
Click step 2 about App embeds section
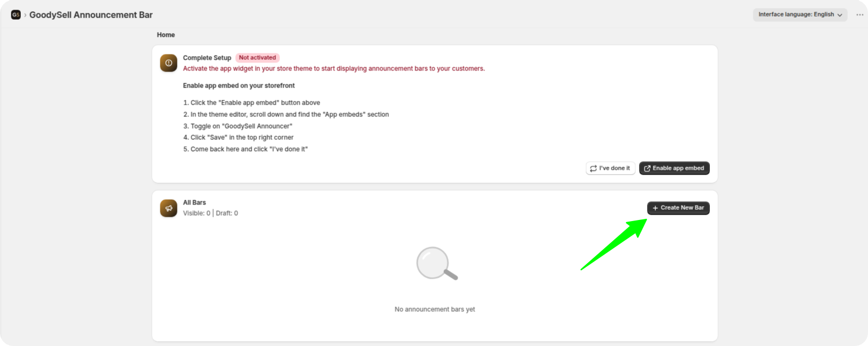click(x=286, y=114)
